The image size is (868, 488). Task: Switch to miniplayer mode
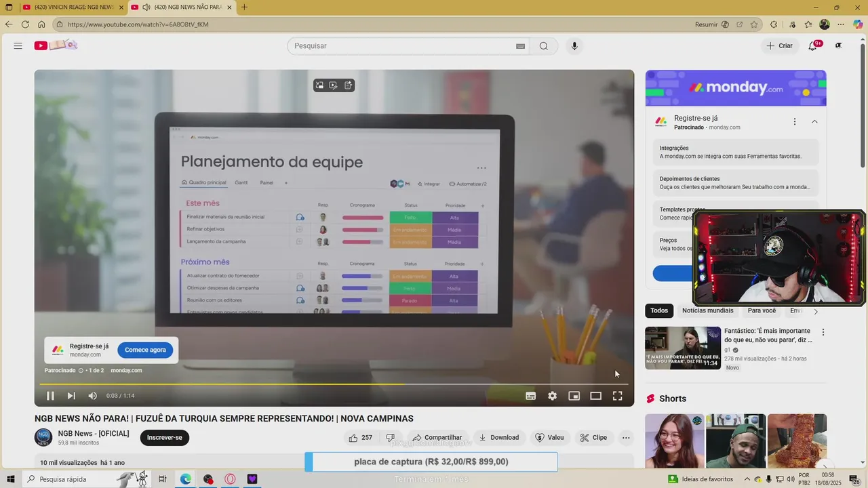pos(574,396)
